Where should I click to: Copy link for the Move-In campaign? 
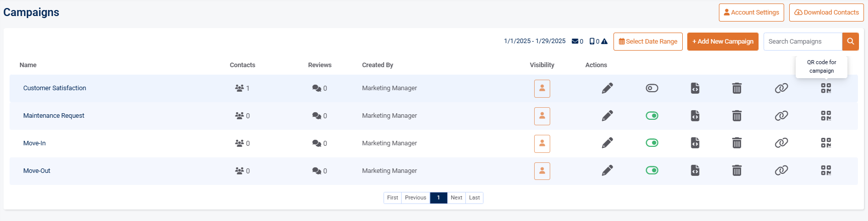(781, 143)
